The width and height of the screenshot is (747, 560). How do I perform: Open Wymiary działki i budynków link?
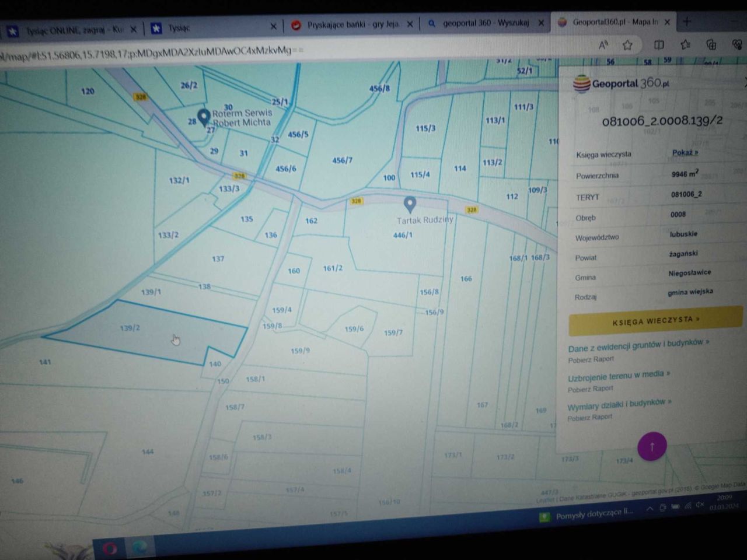point(619,405)
